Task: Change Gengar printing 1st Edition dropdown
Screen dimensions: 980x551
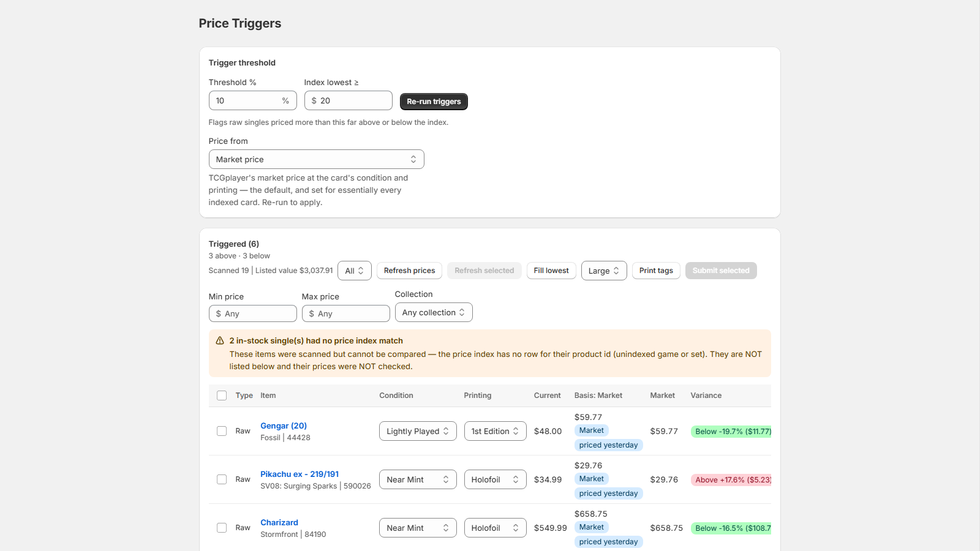Action: click(x=495, y=431)
